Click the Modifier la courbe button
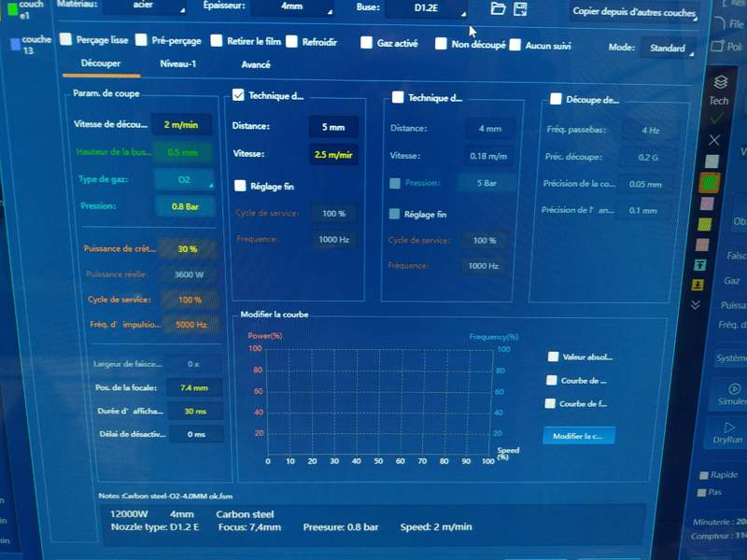The image size is (747, 560). (578, 436)
